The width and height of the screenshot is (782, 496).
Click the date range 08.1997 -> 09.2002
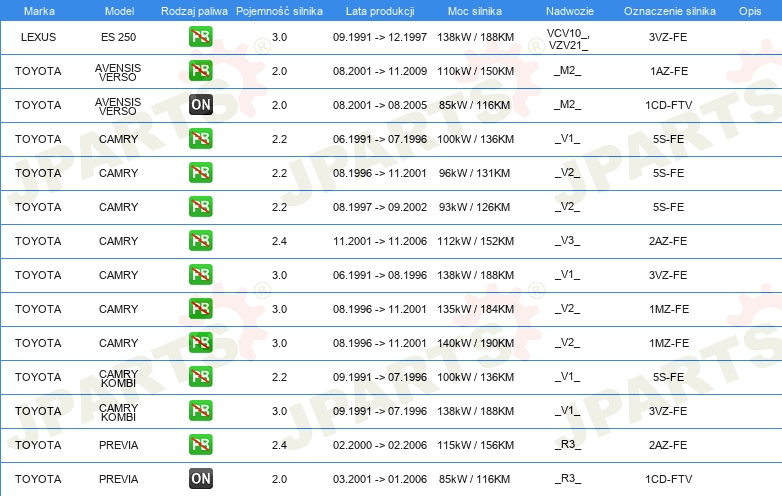click(x=380, y=206)
